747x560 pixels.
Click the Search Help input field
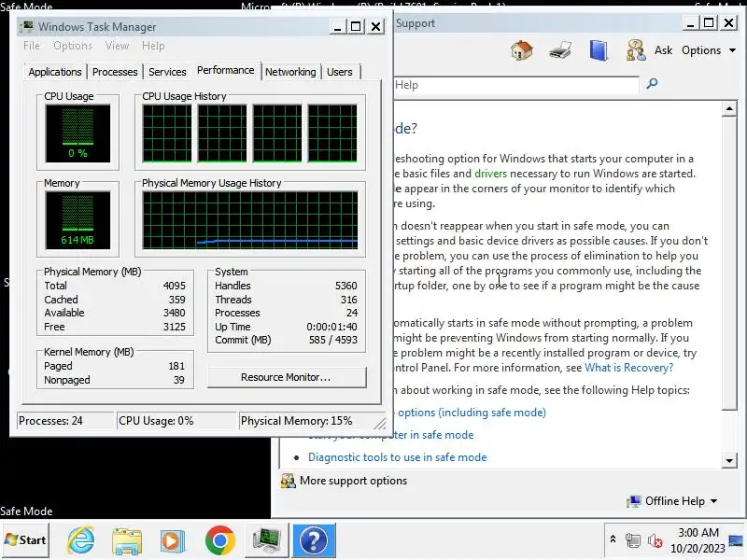tap(516, 85)
